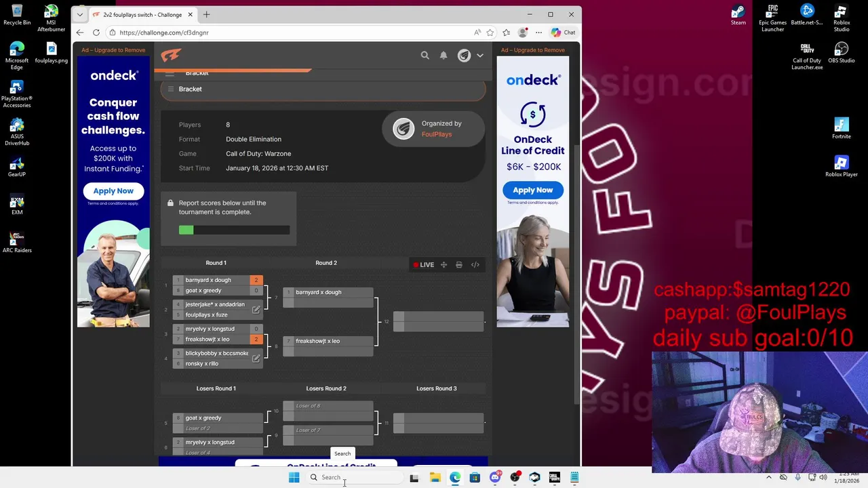
Task: Click the tournament progress bar
Action: point(234,230)
